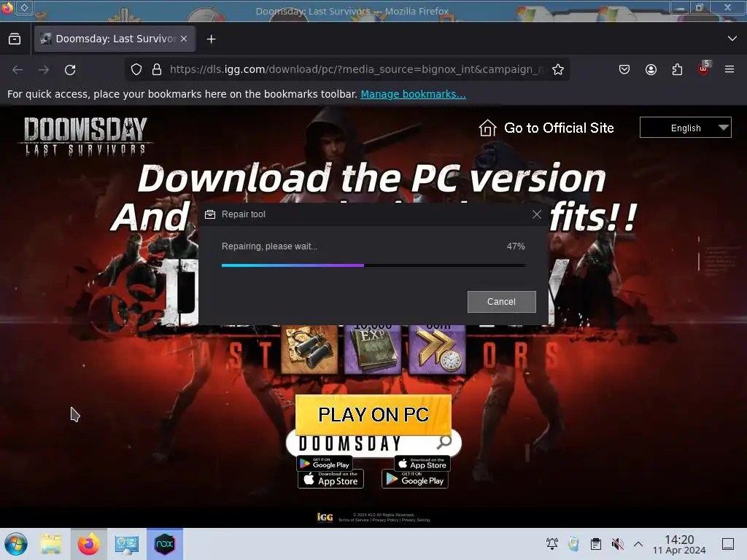Image resolution: width=747 pixels, height=560 pixels.
Task: Go back one page
Action: pyautogui.click(x=18, y=69)
